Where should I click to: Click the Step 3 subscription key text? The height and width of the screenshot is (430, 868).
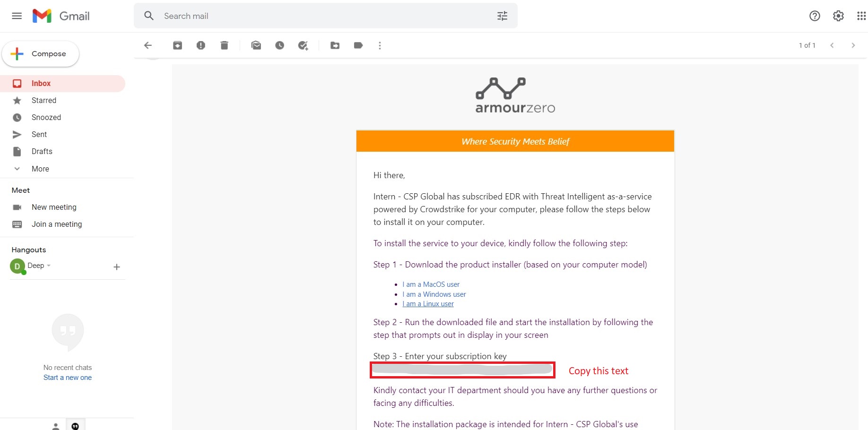(440, 356)
